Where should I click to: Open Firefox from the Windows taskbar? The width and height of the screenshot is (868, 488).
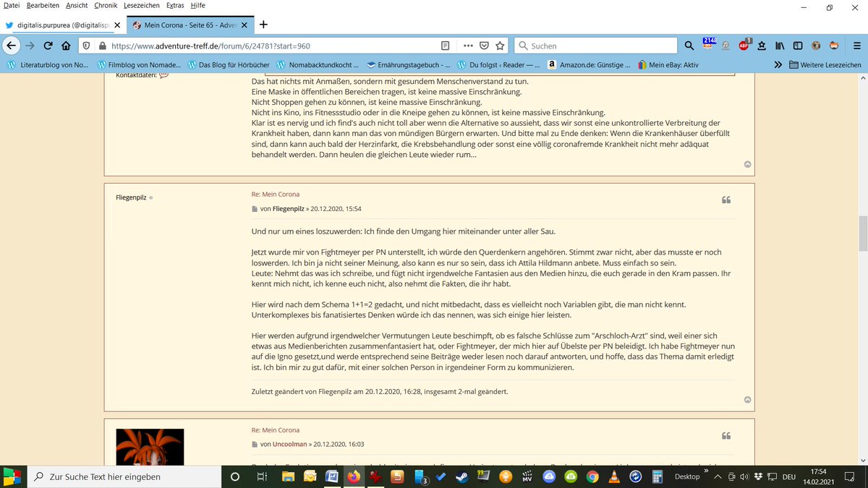coord(353,476)
